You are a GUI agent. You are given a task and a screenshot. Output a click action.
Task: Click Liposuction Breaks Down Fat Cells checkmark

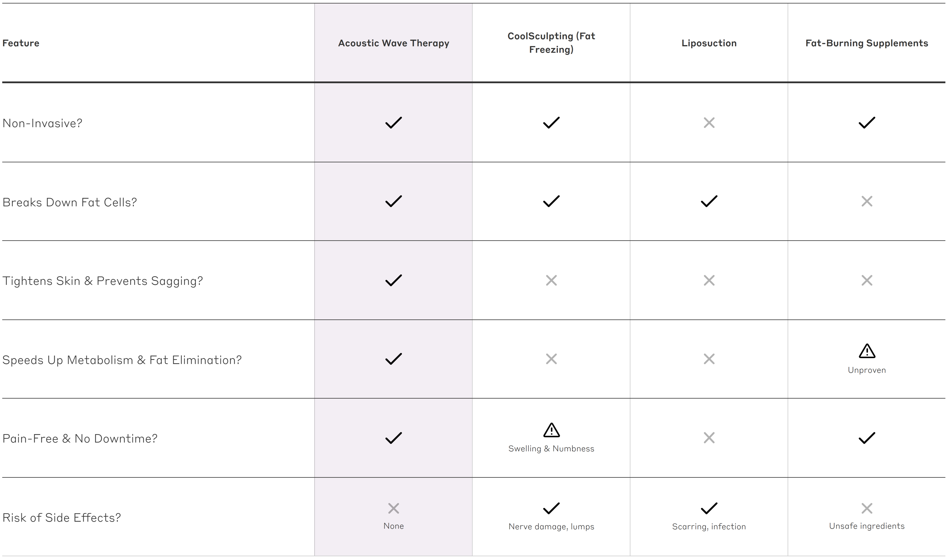[x=709, y=201]
